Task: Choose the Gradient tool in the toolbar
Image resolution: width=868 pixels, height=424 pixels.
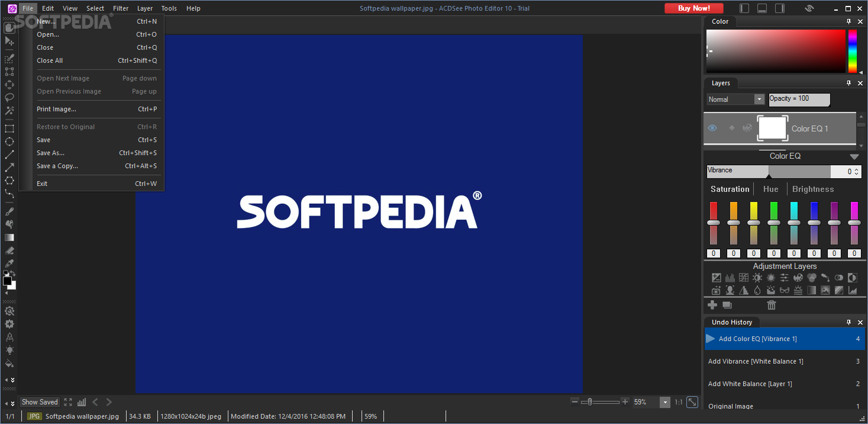Action: [x=9, y=237]
